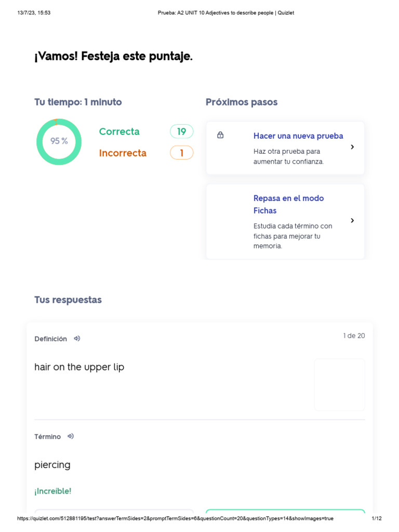Play audio for the Definición text
This screenshot has height=532, width=399.
coord(77,338)
